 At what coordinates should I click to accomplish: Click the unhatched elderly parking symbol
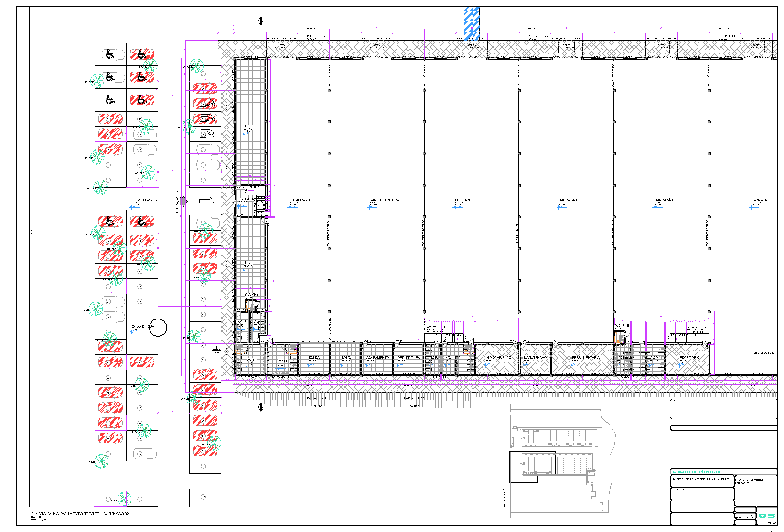tap(208, 134)
